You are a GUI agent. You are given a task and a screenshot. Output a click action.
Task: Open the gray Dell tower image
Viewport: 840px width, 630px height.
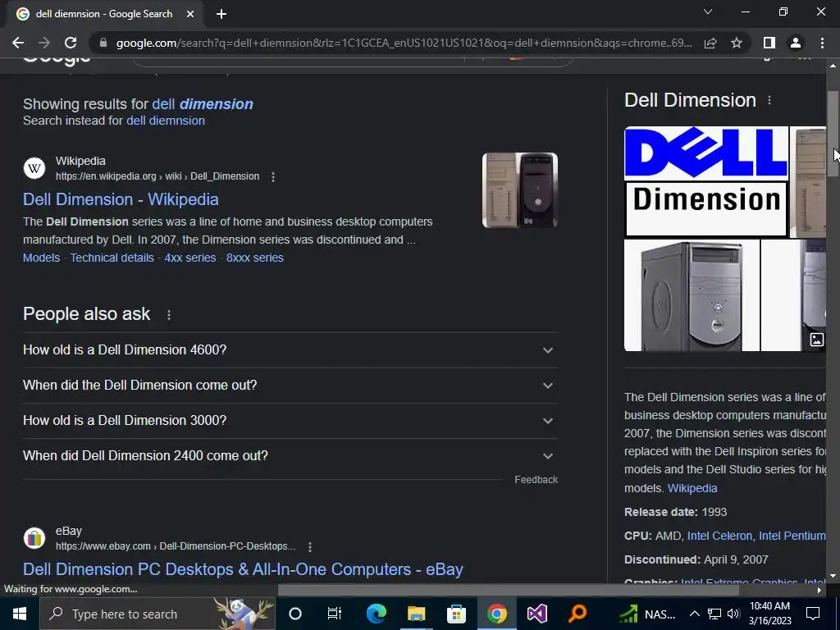[x=692, y=295]
